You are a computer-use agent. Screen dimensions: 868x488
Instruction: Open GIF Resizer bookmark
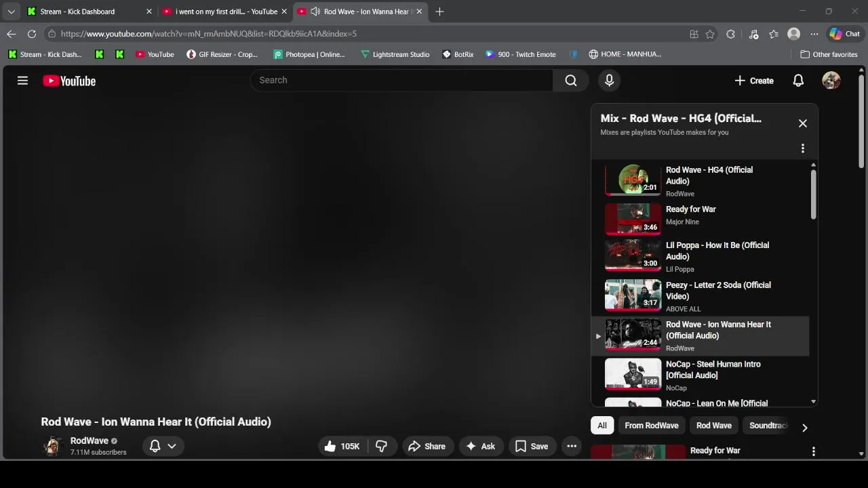[x=222, y=54]
